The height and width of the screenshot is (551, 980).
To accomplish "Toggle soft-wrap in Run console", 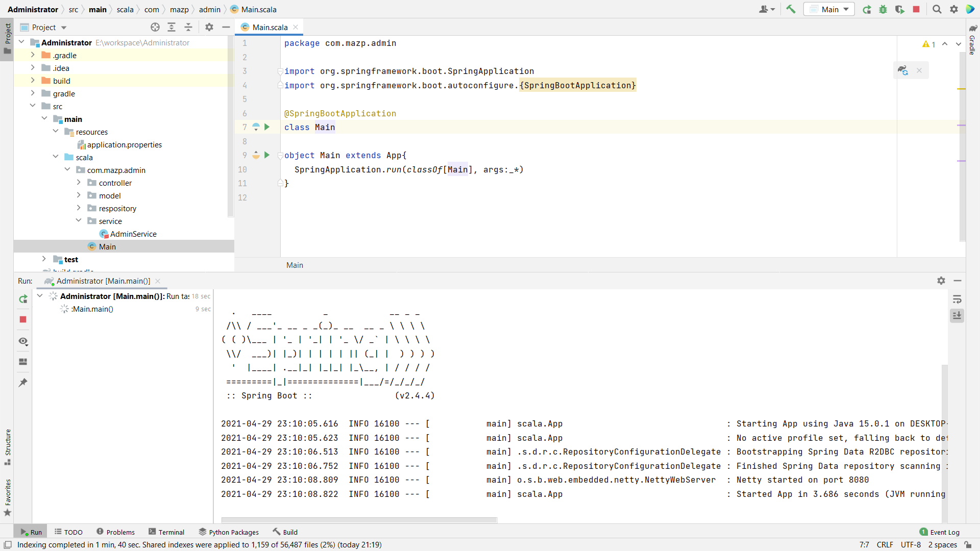I will pos(957,299).
